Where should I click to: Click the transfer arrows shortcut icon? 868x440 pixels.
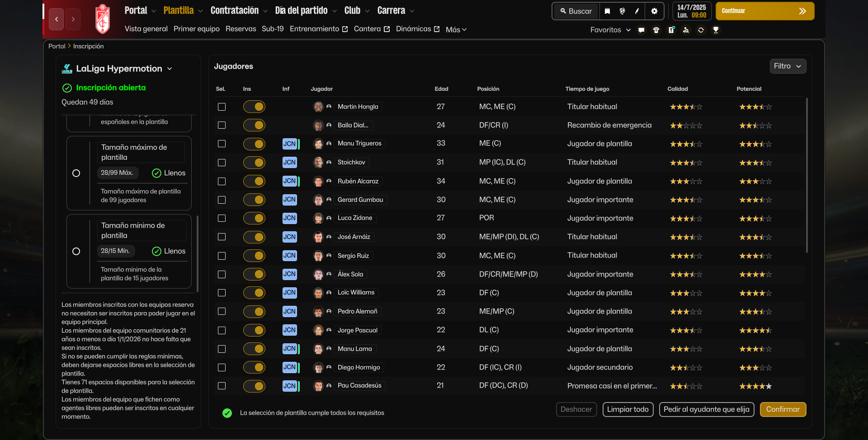tap(701, 30)
